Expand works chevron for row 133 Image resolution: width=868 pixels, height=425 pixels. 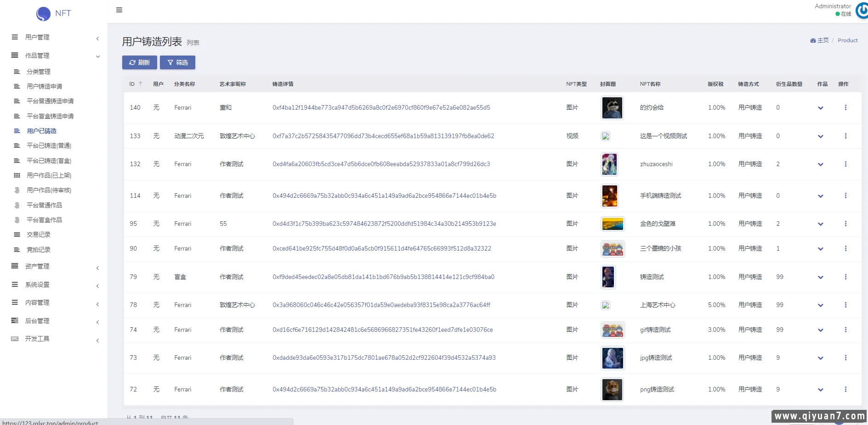point(820,136)
